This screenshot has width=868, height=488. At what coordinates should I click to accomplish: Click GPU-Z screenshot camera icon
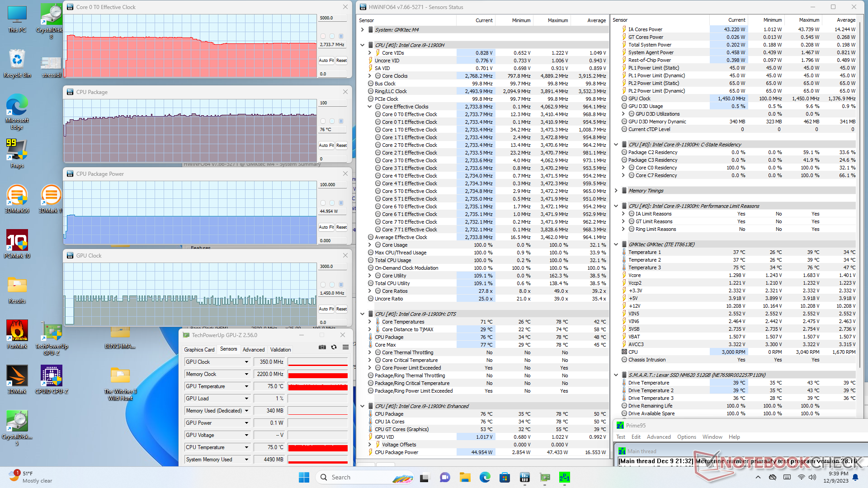click(322, 347)
